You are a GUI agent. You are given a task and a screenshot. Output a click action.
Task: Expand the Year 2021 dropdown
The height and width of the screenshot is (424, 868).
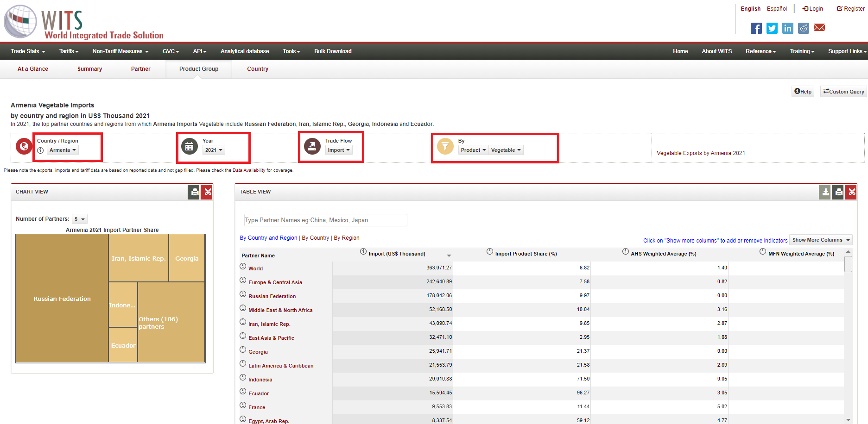tap(214, 150)
